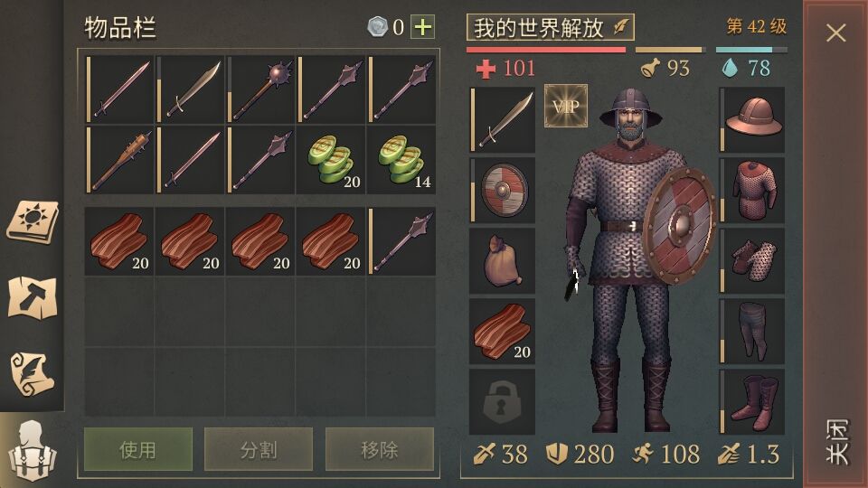
Task: Select the equipped chainmail armor slot
Action: 751,191
